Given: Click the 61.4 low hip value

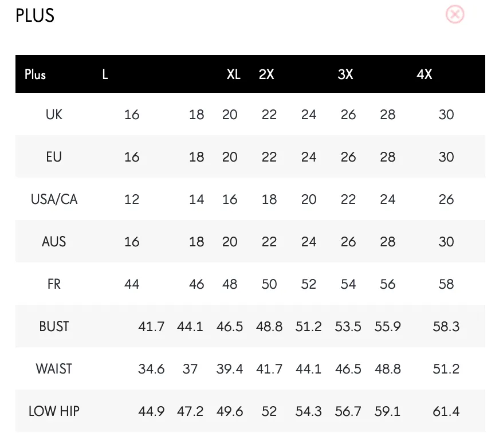Looking at the screenshot, I should [446, 411].
